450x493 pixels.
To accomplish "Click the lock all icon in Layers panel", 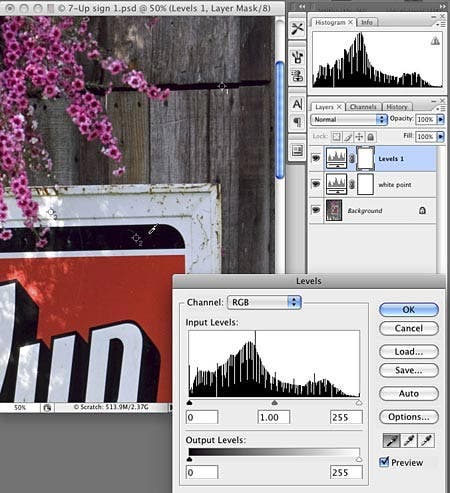I will [371, 137].
